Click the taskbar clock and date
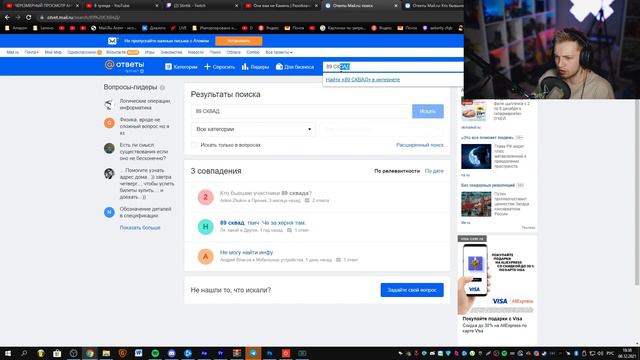640x360 pixels. 627,353
